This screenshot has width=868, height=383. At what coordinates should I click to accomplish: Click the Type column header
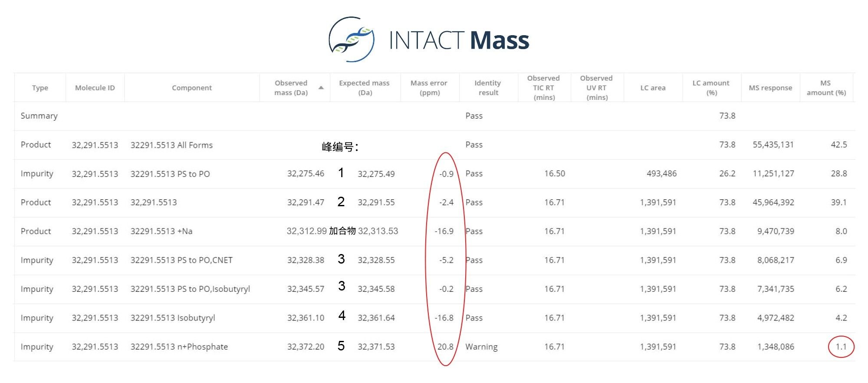[40, 88]
